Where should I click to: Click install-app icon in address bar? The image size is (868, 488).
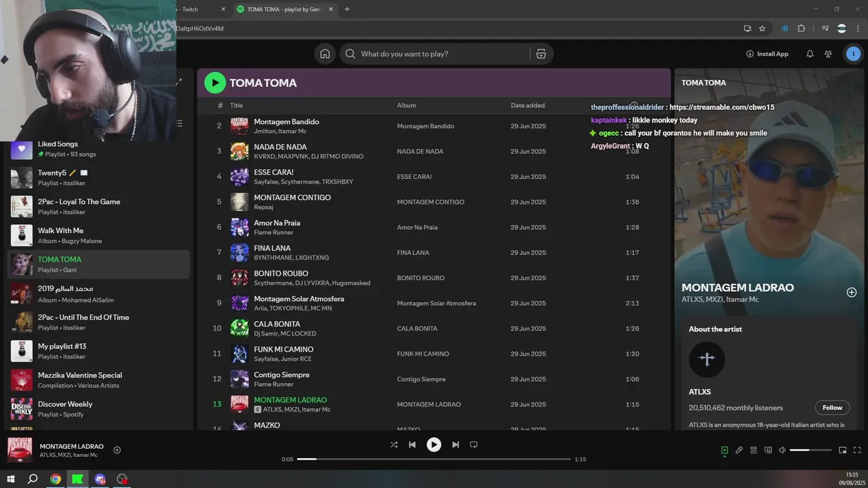747,28
